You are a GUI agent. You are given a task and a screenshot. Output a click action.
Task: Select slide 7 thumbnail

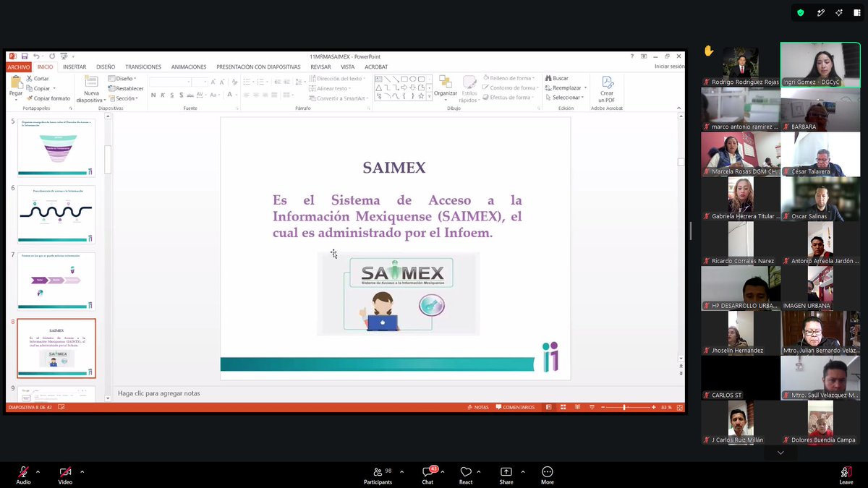pos(56,282)
